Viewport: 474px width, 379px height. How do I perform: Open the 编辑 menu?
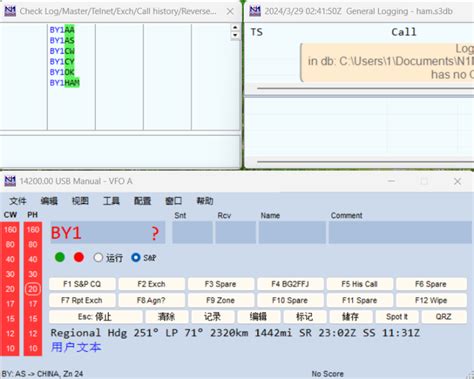click(49, 201)
